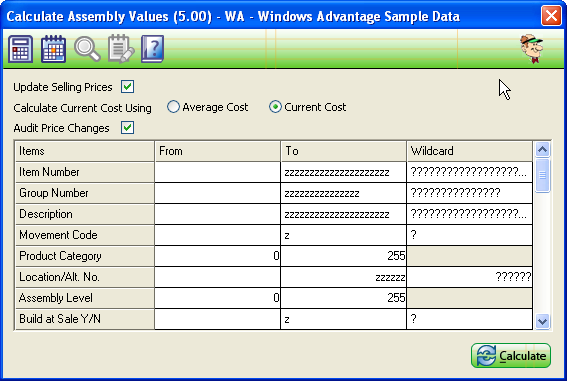Click the Items column header
This screenshot has height=381, width=567.
click(85, 151)
